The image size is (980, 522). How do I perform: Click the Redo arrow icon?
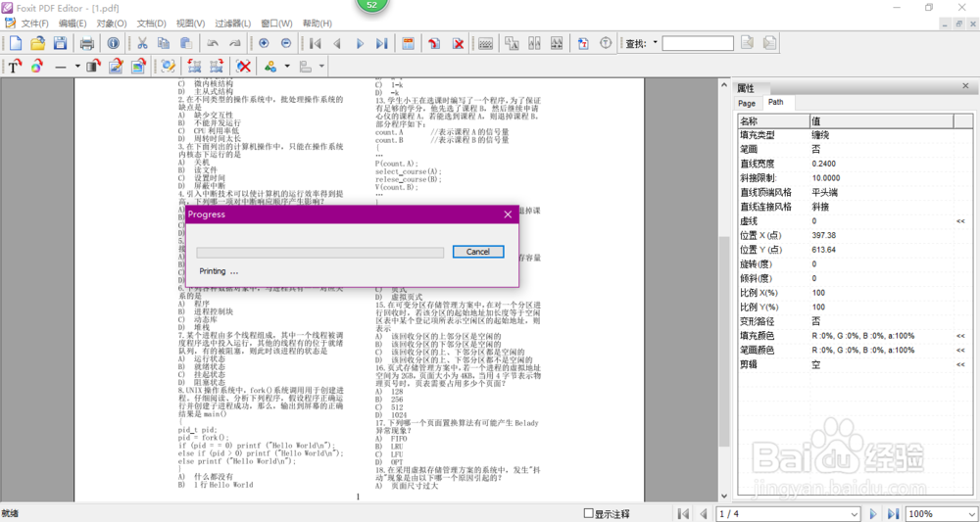pyautogui.click(x=235, y=43)
